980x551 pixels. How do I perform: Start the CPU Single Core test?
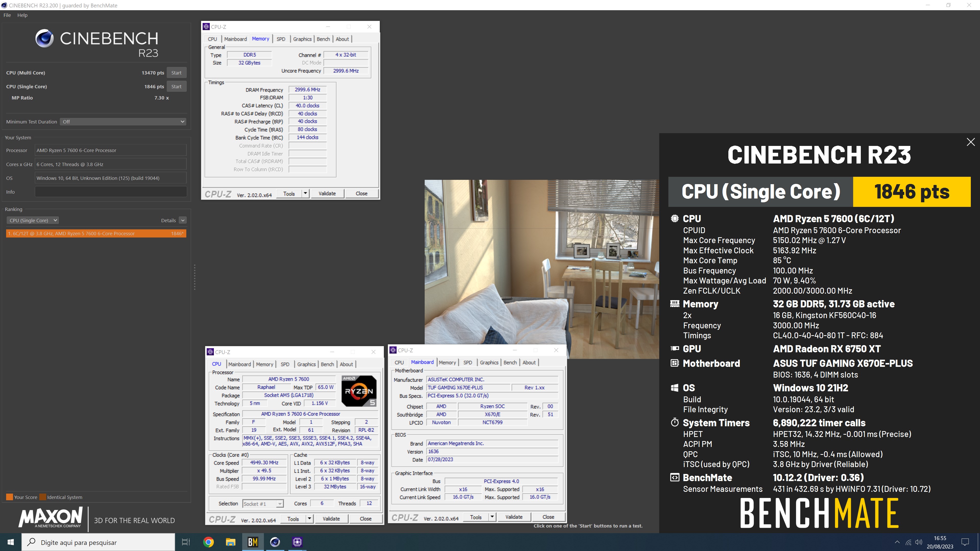(176, 87)
